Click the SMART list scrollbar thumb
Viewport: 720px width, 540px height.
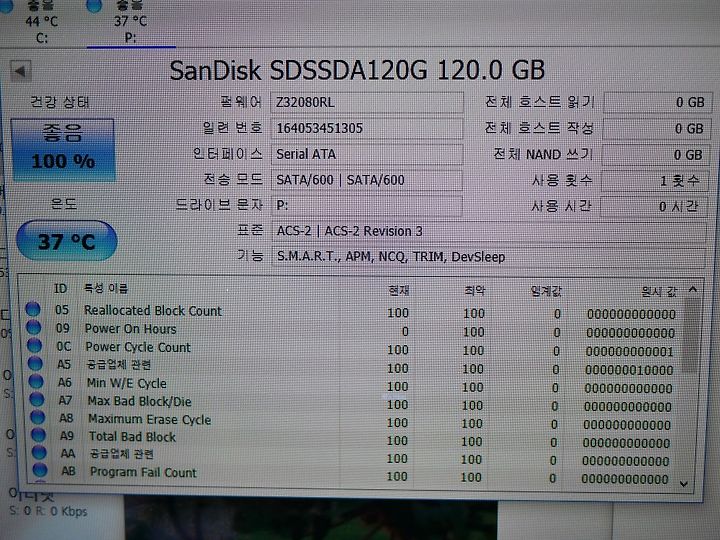coord(691,335)
